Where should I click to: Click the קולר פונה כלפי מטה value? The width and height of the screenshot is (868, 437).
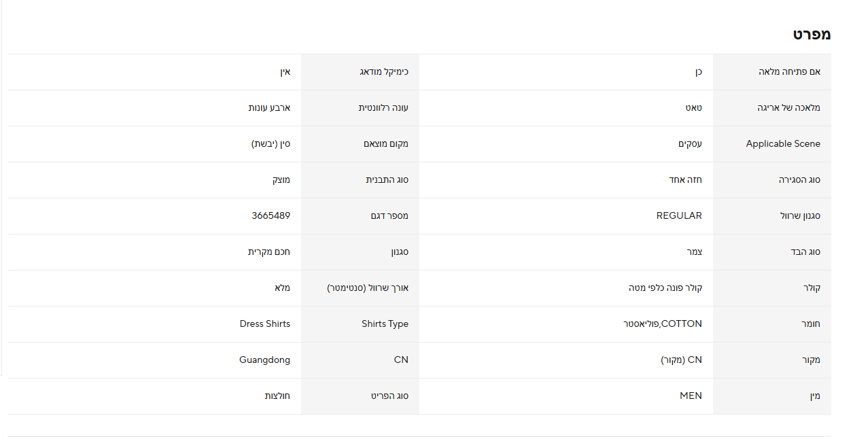pos(665,288)
